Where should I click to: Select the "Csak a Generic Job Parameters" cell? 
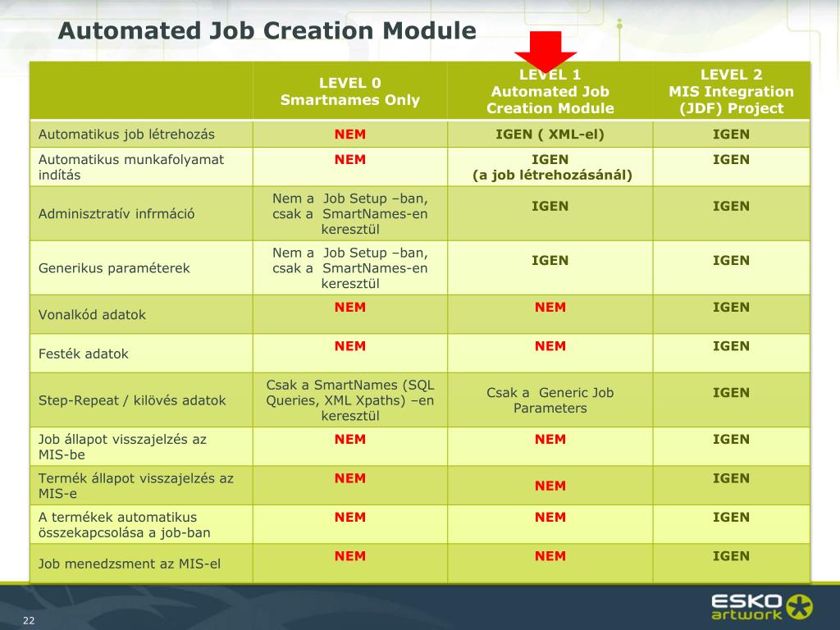(550, 400)
